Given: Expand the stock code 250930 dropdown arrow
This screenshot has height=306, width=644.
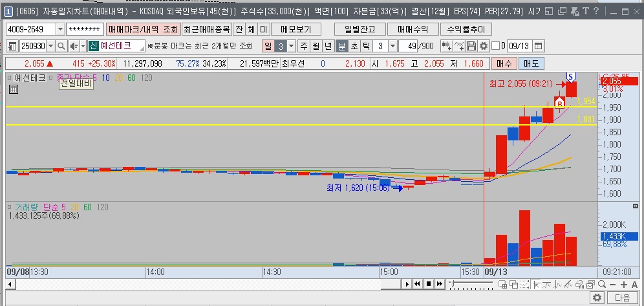Looking at the screenshot, I should (51, 46).
